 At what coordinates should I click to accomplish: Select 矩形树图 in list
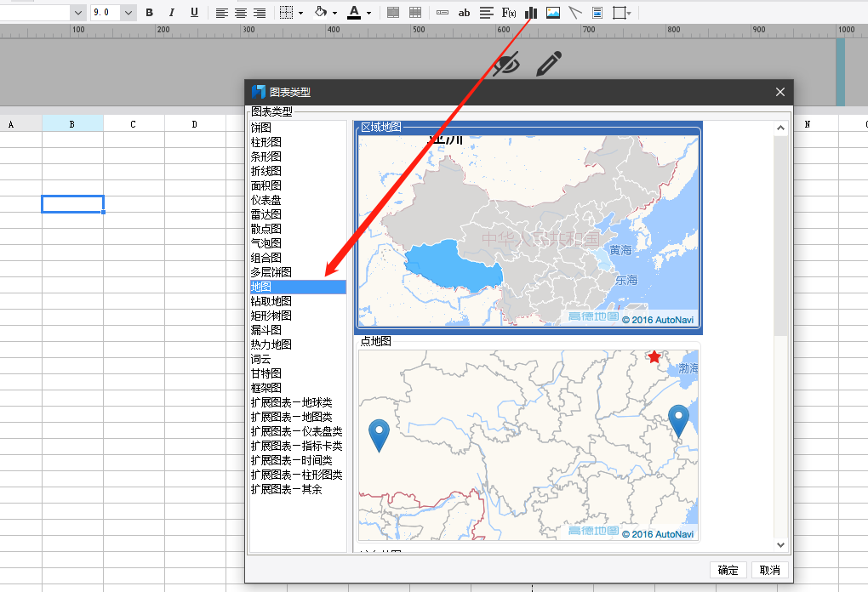(298, 316)
